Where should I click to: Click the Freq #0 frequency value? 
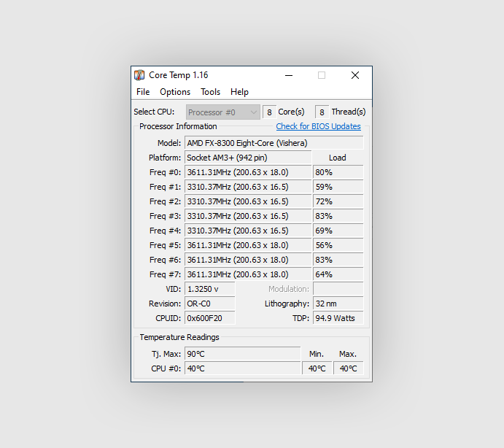(x=247, y=172)
